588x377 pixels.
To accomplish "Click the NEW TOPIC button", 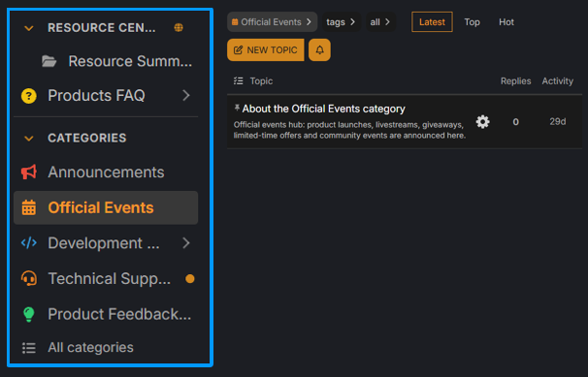I will (x=266, y=49).
